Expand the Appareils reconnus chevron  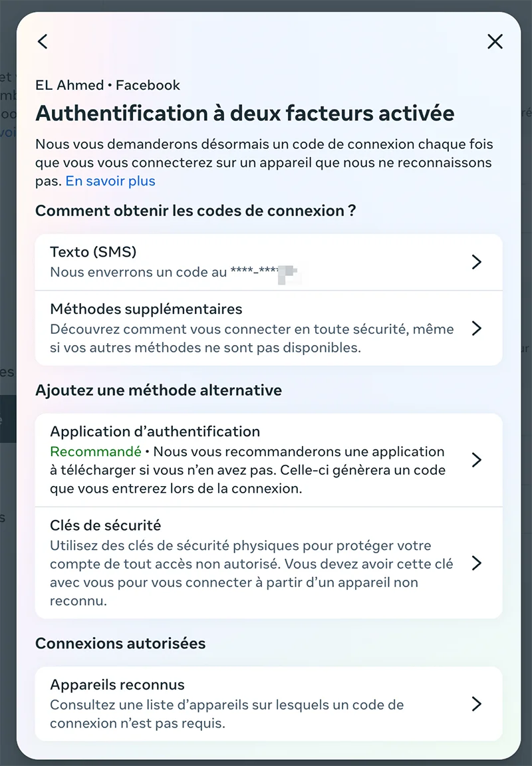(x=476, y=703)
